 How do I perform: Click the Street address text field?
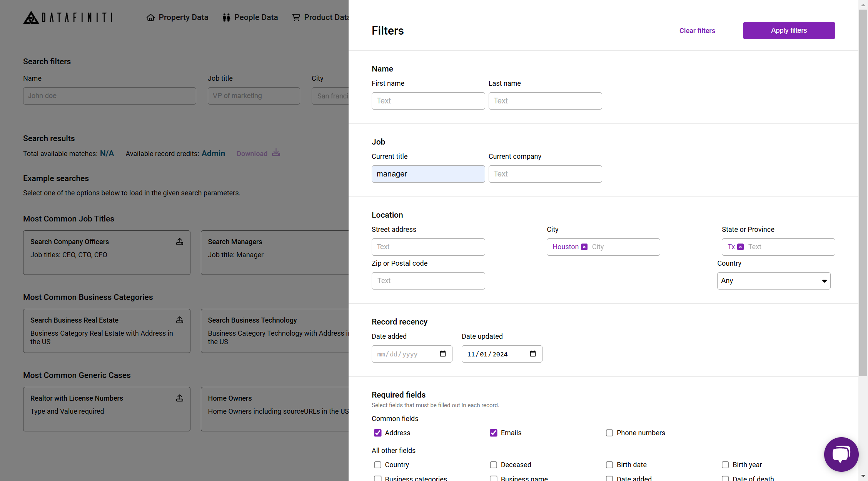[x=428, y=247]
